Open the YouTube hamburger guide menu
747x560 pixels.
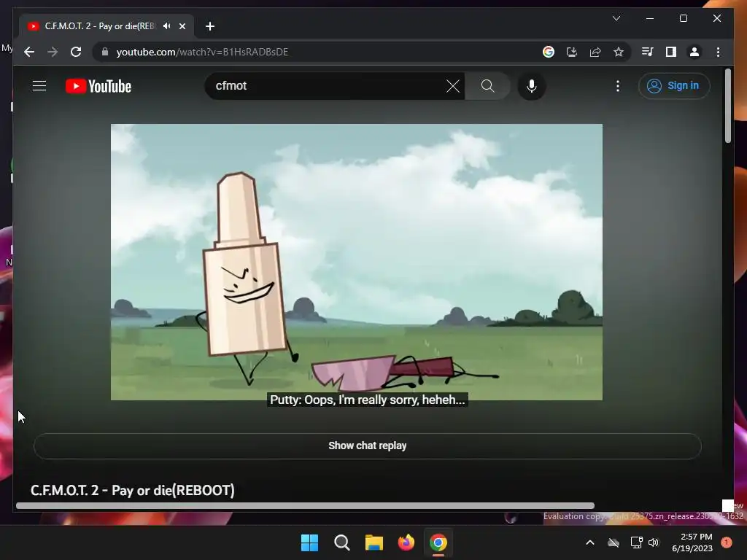tap(39, 86)
